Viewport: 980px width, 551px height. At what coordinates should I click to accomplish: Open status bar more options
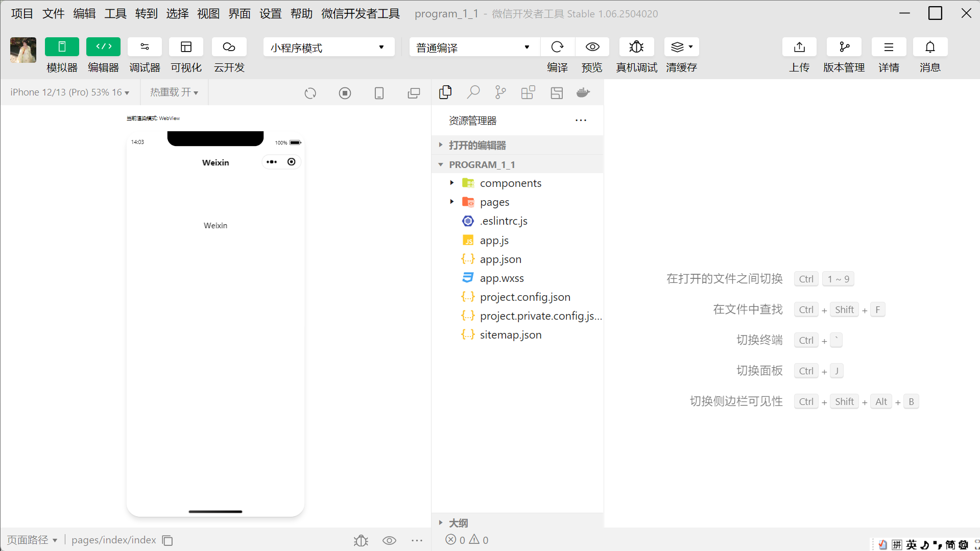pyautogui.click(x=417, y=540)
